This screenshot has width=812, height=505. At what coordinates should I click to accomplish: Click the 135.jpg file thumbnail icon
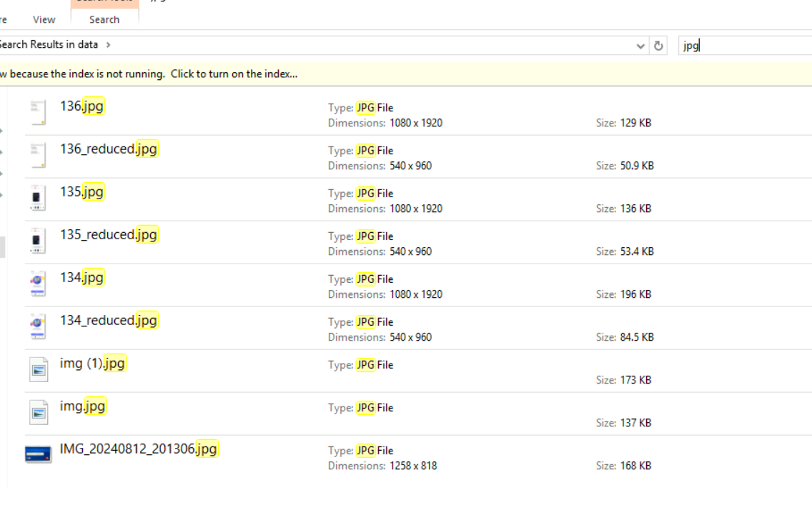[x=38, y=199]
